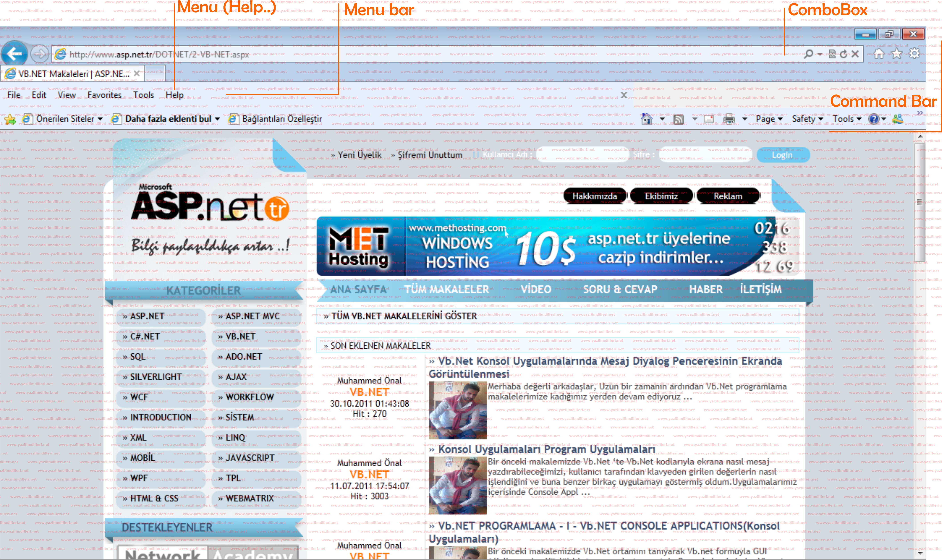
Task: Open SORU & CEVAP in site navigation
Action: click(620, 289)
